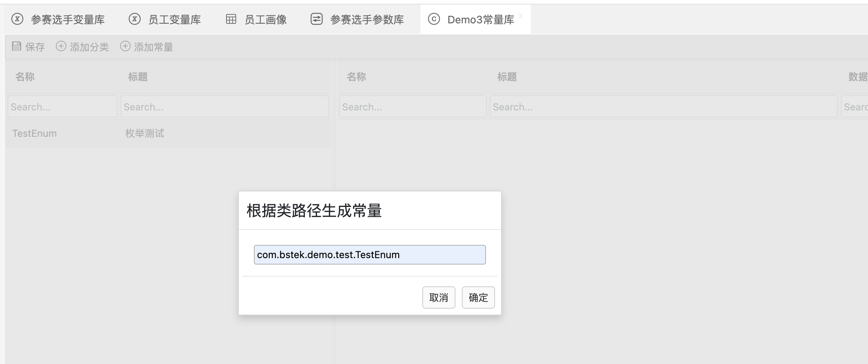Click left panel 标题 search box
The image size is (868, 364).
coord(225,107)
